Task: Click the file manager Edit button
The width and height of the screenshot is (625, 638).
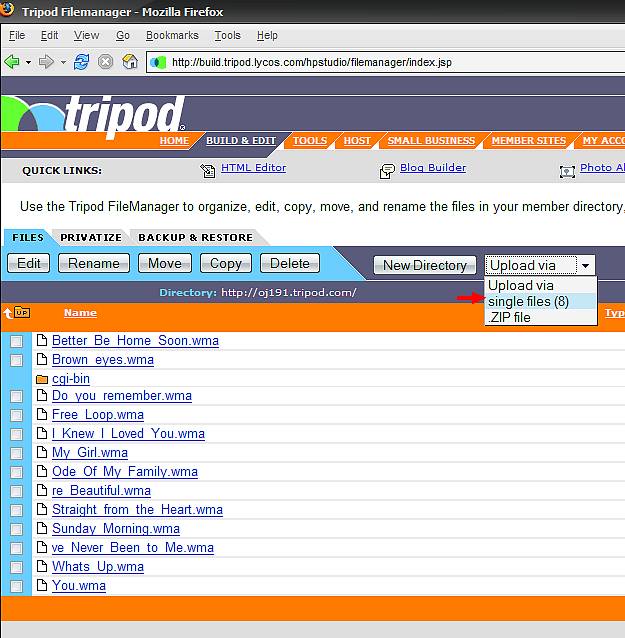Action: (28, 263)
